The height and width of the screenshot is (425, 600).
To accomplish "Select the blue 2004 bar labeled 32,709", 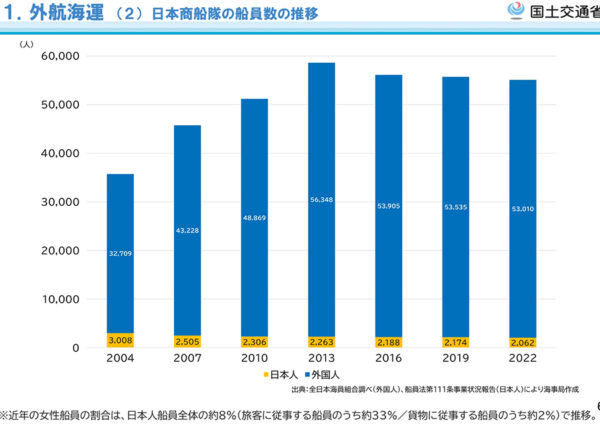I will click(120, 254).
